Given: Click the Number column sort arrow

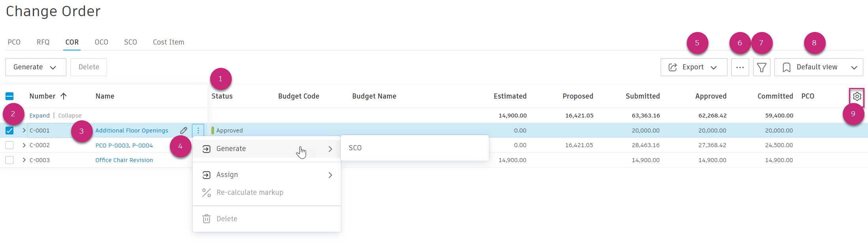Looking at the screenshot, I should (x=64, y=96).
